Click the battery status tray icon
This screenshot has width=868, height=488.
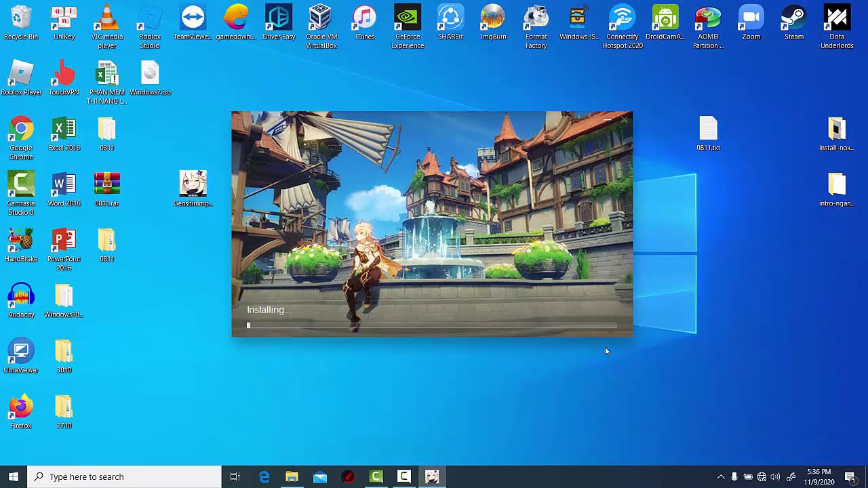748,476
